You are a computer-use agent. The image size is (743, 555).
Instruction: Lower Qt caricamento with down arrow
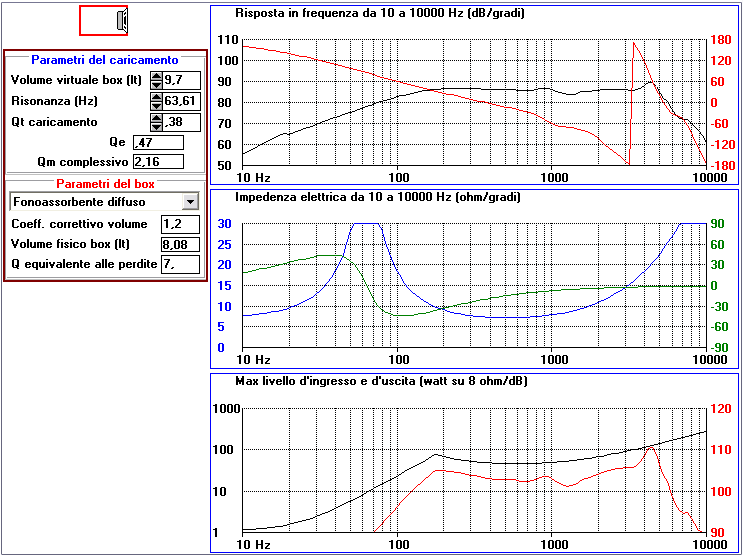[156, 127]
